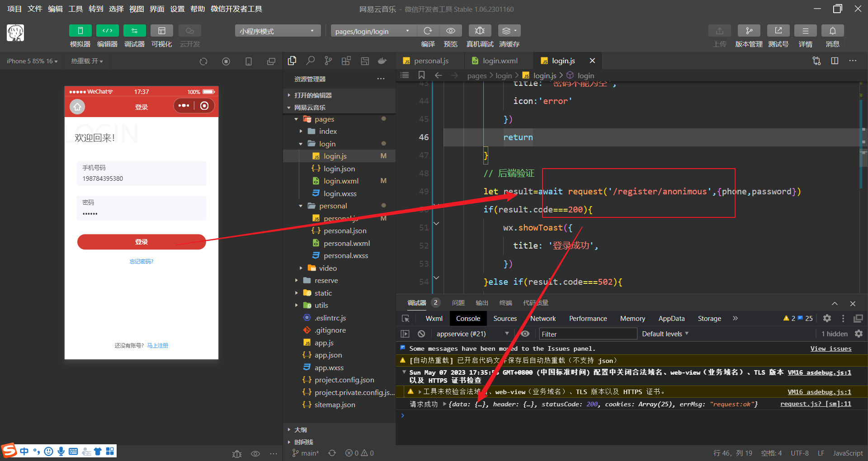
Task: Open real device debugging (真机调试)
Action: click(x=480, y=31)
